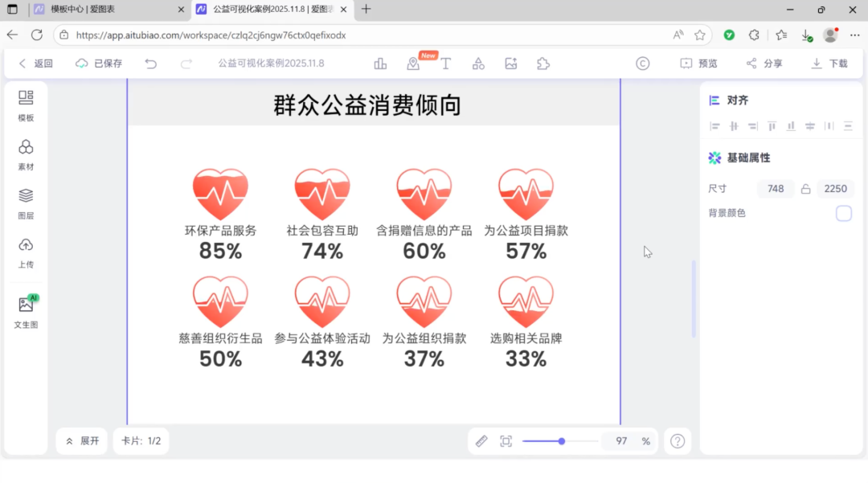The width and height of the screenshot is (868, 483).
Task: Open the 模板 templates sidebar tab
Action: point(26,106)
